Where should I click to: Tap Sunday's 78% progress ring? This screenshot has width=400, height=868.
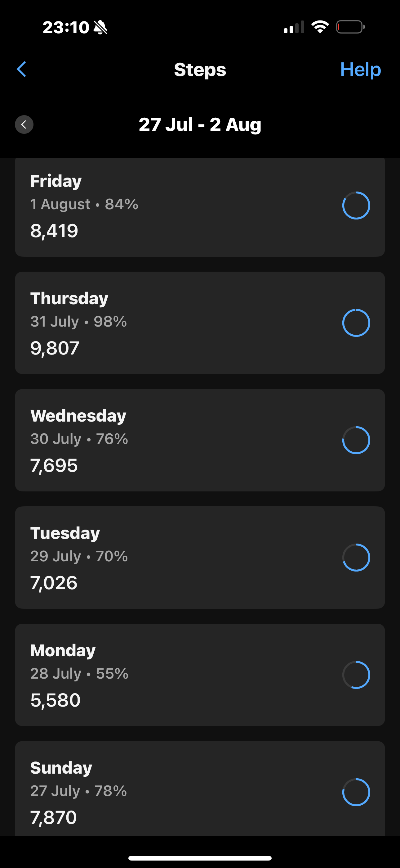coord(356,792)
